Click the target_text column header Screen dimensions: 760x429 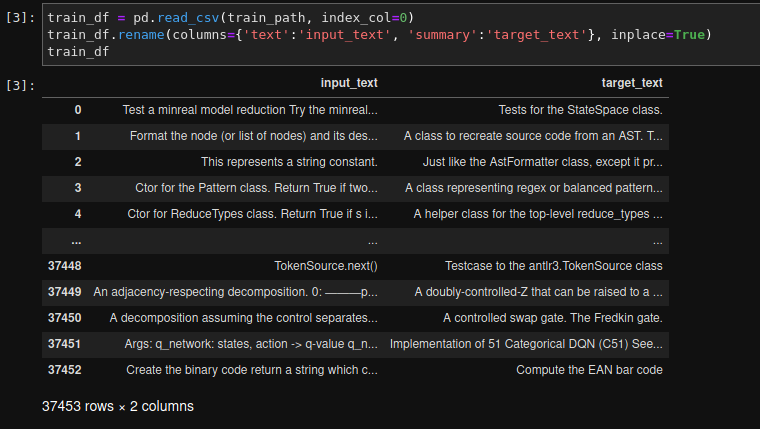632,83
